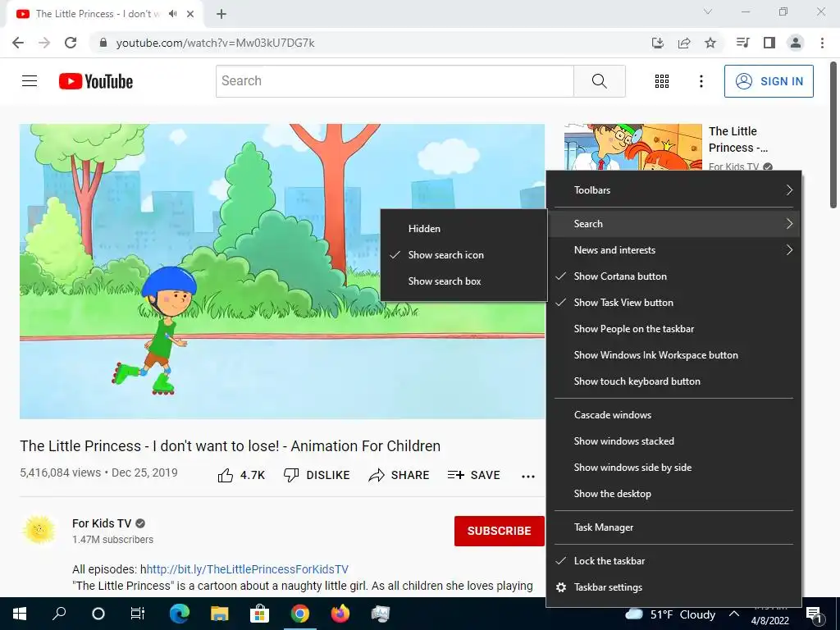Click the Cortana circle on taskbar
This screenshot has height=630, width=840.
98,614
